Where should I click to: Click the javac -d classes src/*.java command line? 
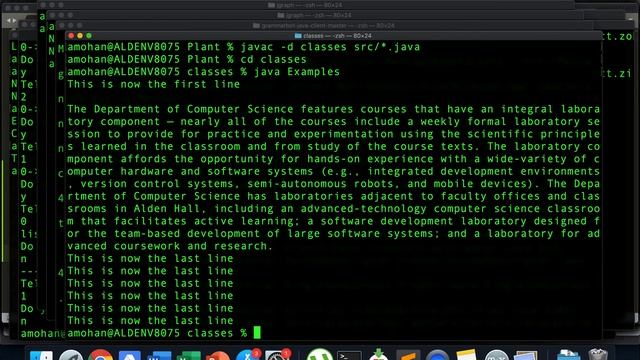pyautogui.click(x=244, y=47)
